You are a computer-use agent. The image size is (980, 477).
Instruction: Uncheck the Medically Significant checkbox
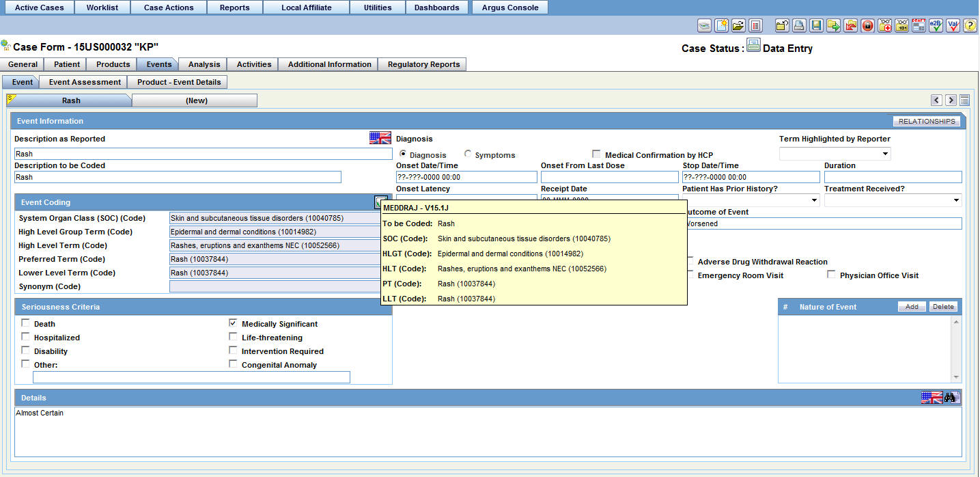click(233, 323)
